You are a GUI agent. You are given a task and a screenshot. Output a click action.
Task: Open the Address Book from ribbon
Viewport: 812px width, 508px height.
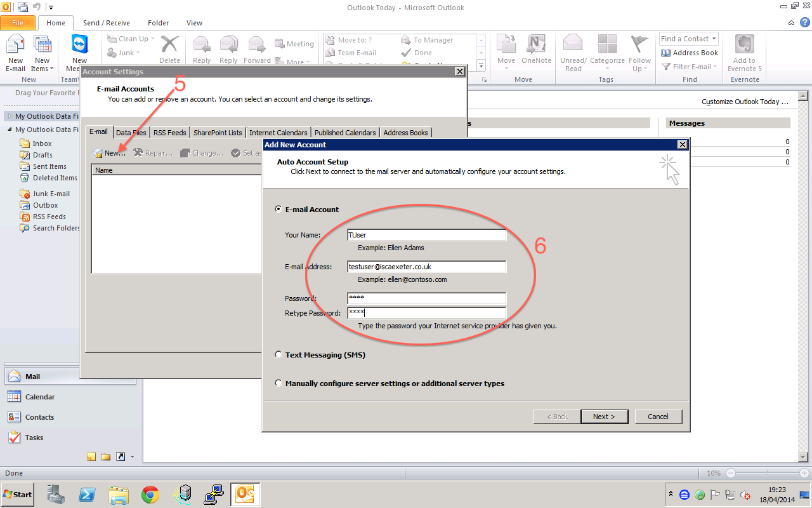click(x=690, y=53)
